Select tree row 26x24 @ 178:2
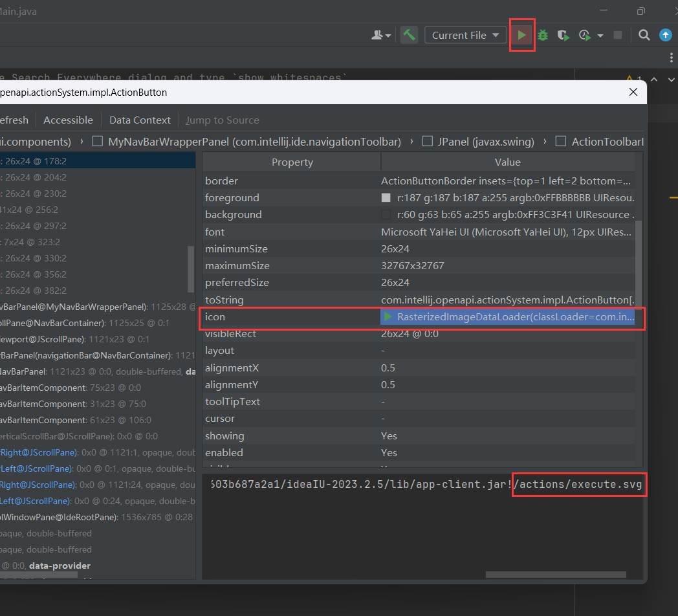Image resolution: width=678 pixels, height=616 pixels. click(x=98, y=161)
